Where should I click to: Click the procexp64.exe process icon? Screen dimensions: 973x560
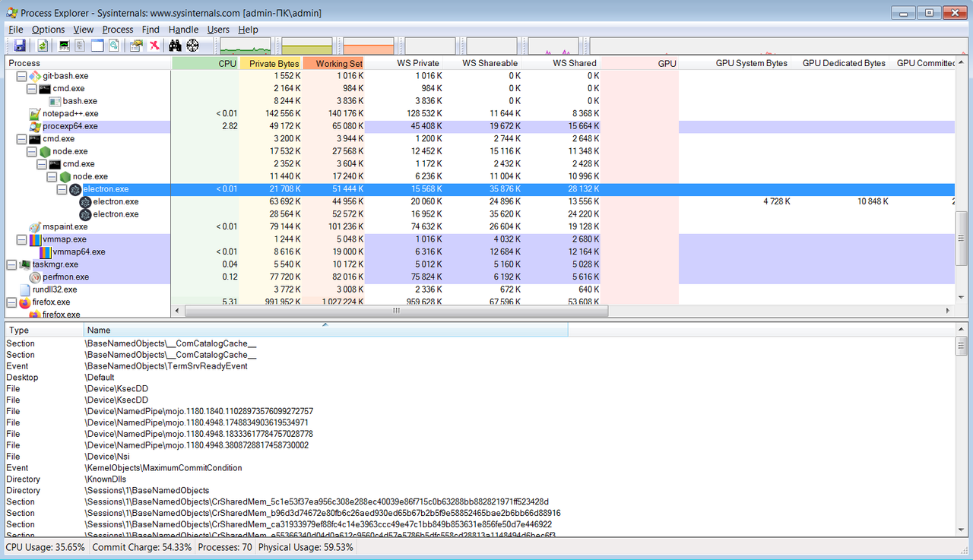[x=35, y=126]
